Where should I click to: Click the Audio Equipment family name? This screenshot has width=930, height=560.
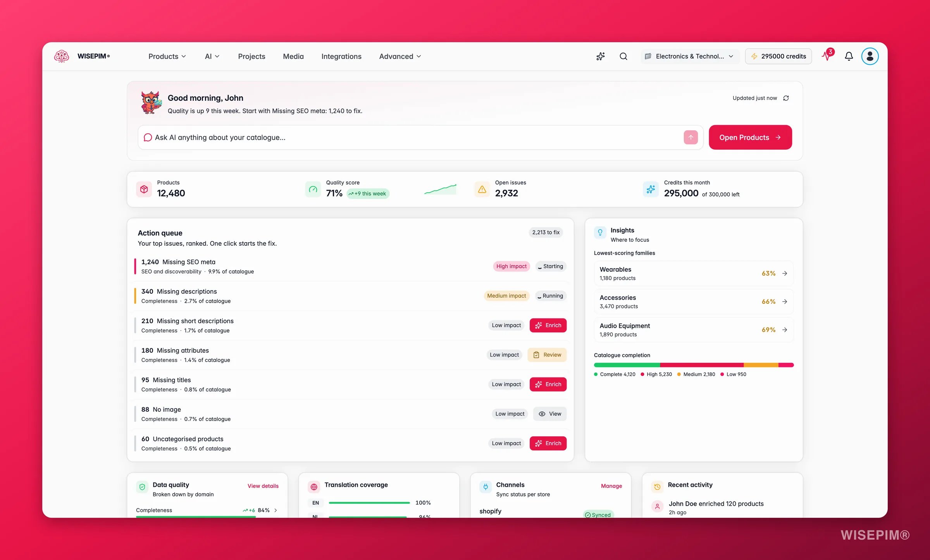pyautogui.click(x=625, y=326)
